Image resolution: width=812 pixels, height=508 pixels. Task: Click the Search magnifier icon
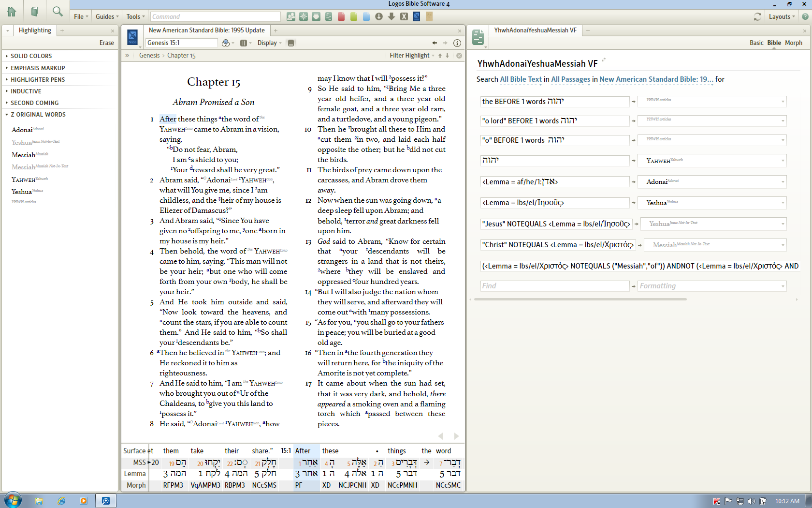pyautogui.click(x=58, y=12)
